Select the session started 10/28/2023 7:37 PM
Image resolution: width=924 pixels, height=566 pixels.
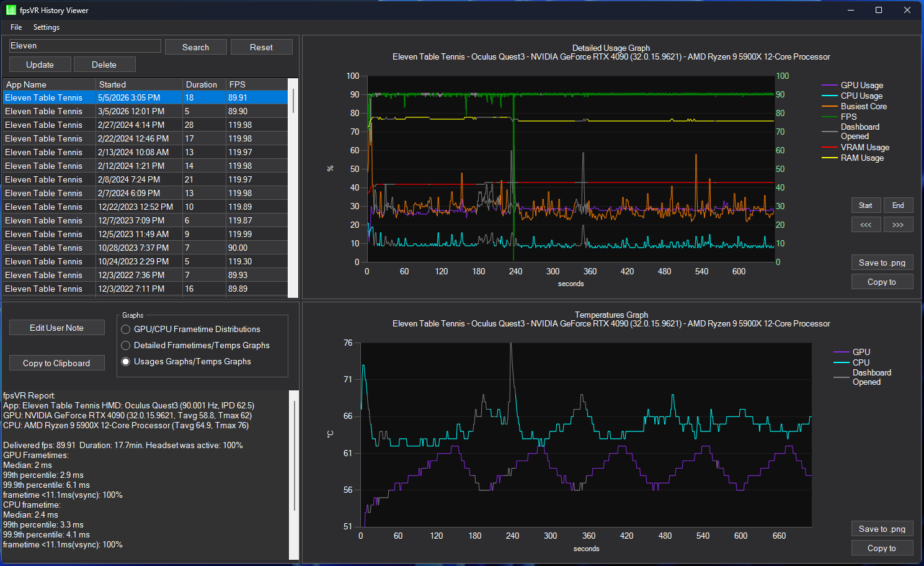click(145, 248)
